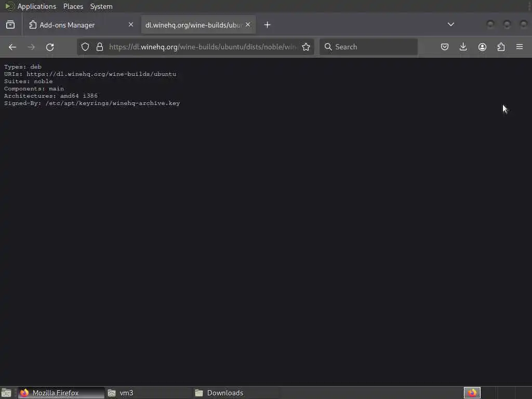This screenshot has height=399, width=532.
Task: View site security lock information
Action: pyautogui.click(x=99, y=47)
